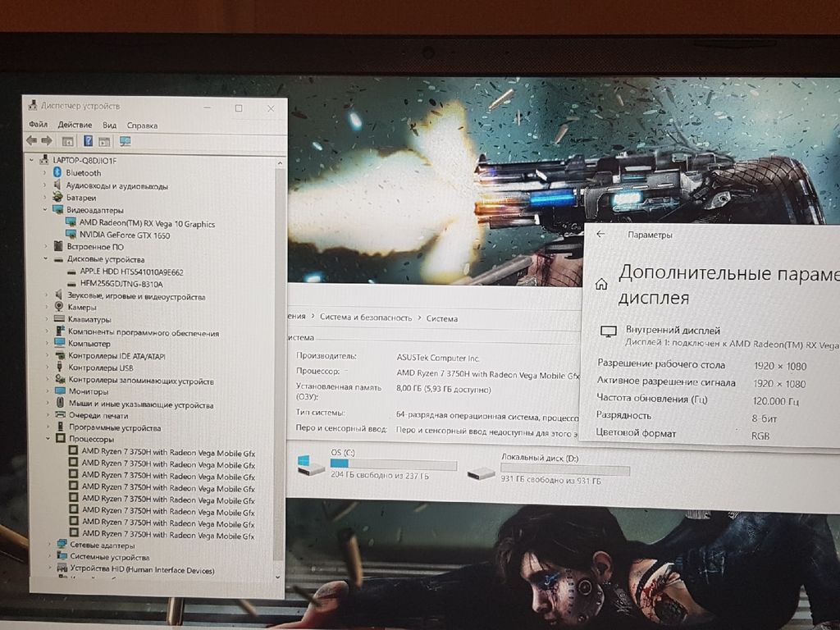840x630 pixels.
Task: Click the Камеры camera icon
Action: [59, 307]
